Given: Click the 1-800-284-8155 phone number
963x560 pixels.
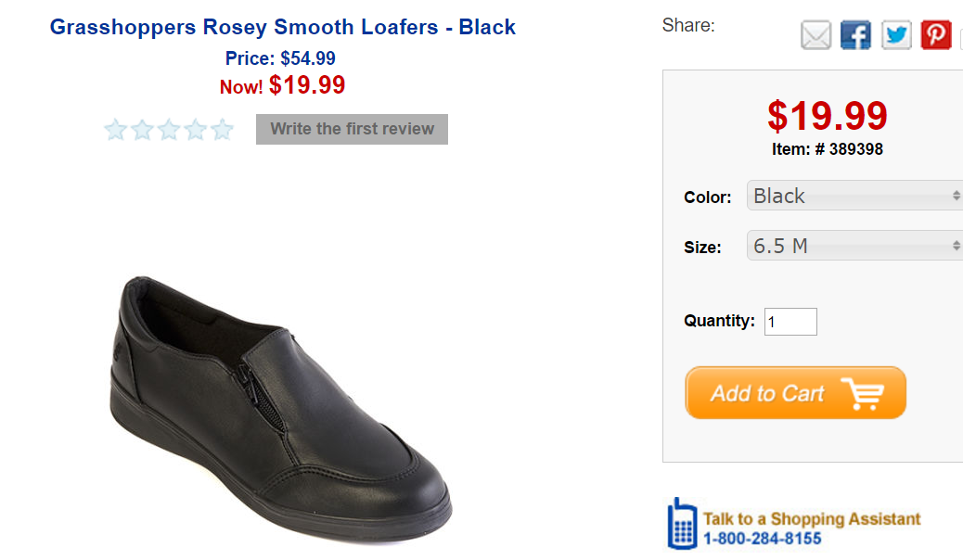Looking at the screenshot, I should 762,538.
